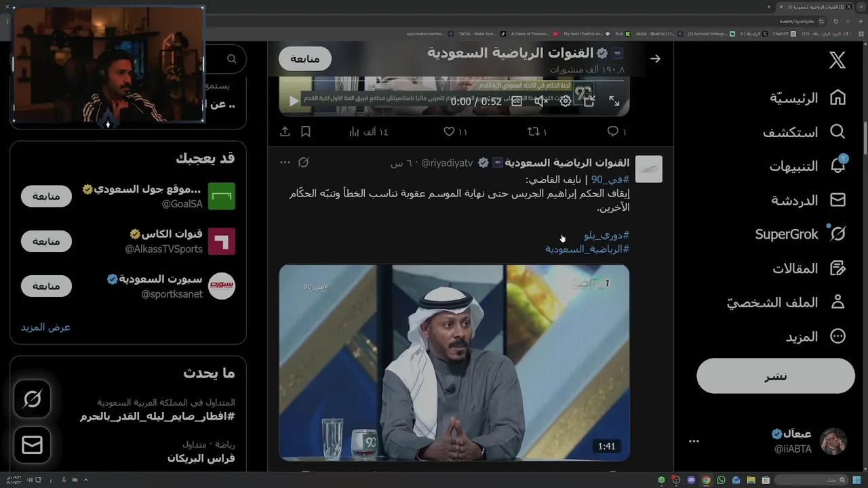Follow القنوات الرياضية السعودية with header متابعة button
The height and width of the screenshot is (488, 868).
coord(305,59)
